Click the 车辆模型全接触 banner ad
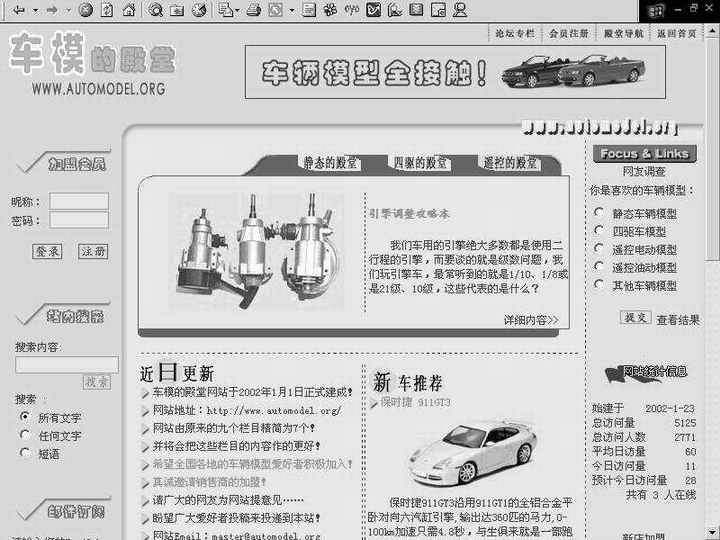The height and width of the screenshot is (540, 720). 455,72
